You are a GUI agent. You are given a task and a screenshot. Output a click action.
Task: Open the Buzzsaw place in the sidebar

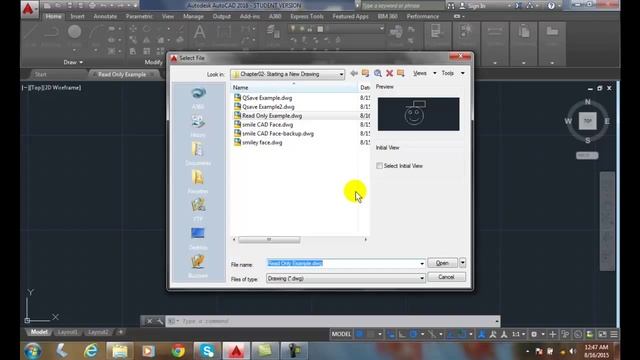click(x=198, y=266)
